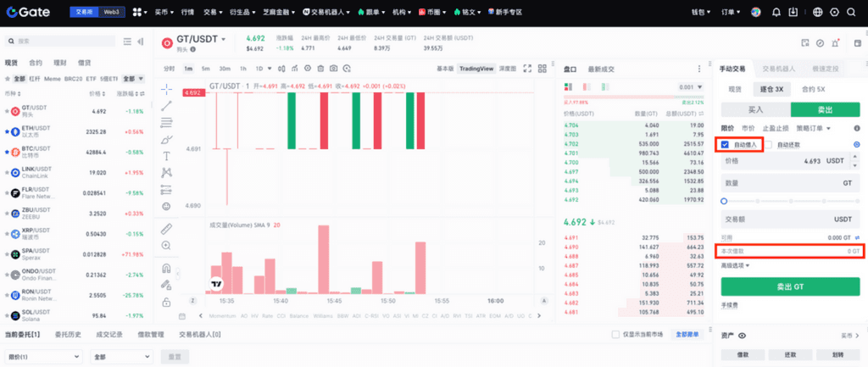
Task: Select the ruler measure tool
Action: 166,229
